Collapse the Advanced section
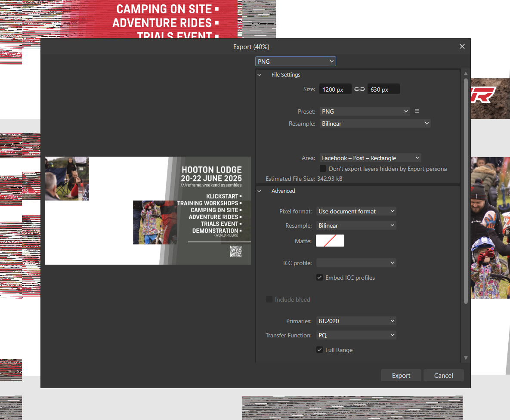This screenshot has width=510, height=420. click(259, 191)
